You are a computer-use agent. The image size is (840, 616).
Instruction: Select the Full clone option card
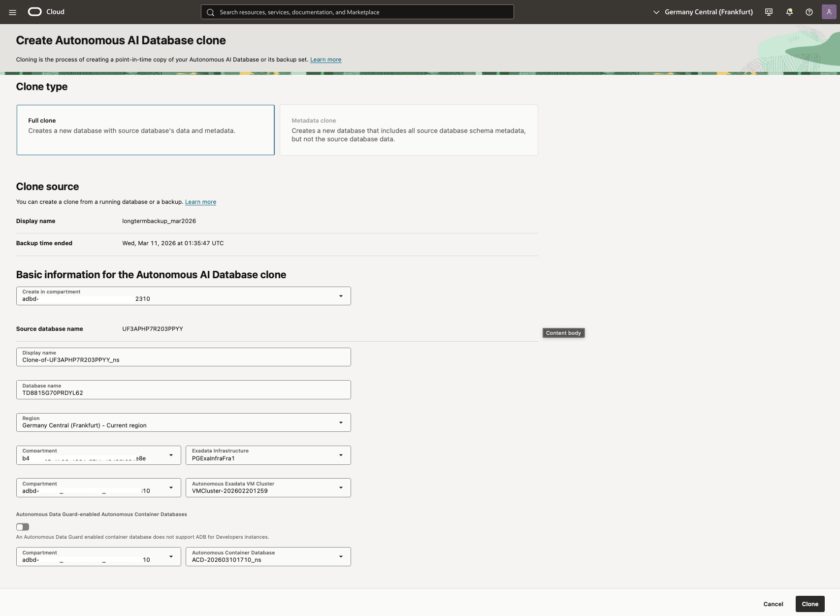pyautogui.click(x=146, y=130)
